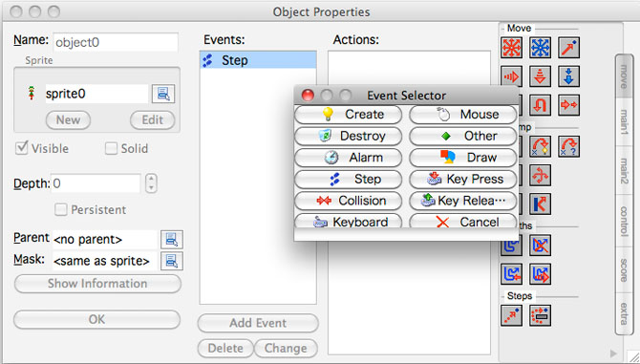This screenshot has height=364, width=640.
Task: Open the sprite chooser icon beside sprite0
Action: [x=163, y=94]
